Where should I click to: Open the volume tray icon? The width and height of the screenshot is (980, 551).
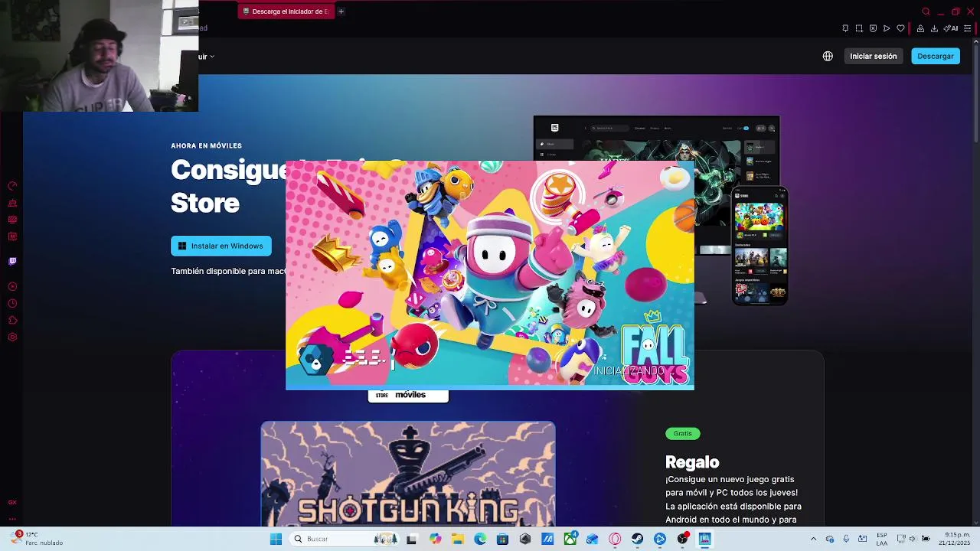click(x=913, y=539)
